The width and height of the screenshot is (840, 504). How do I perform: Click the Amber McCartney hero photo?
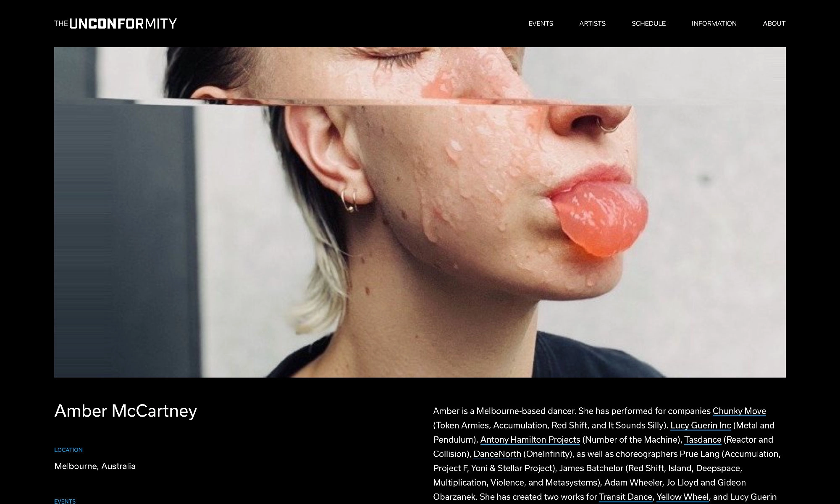pyautogui.click(x=420, y=212)
